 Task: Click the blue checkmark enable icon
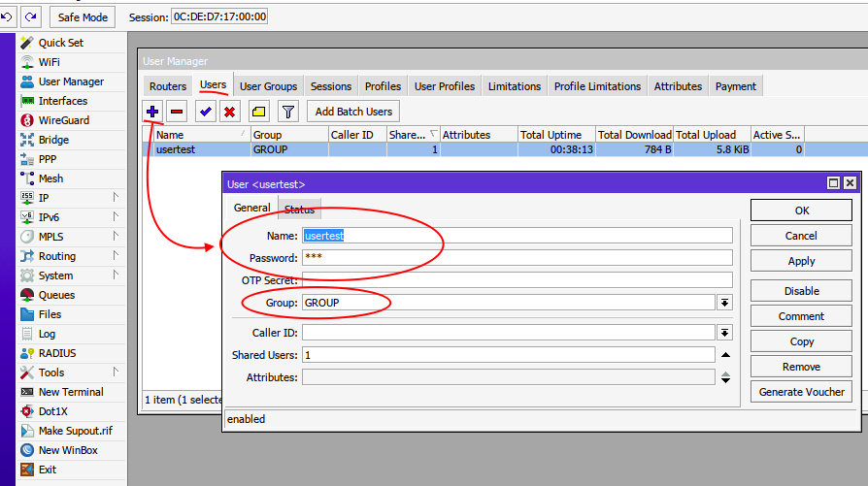(x=206, y=112)
